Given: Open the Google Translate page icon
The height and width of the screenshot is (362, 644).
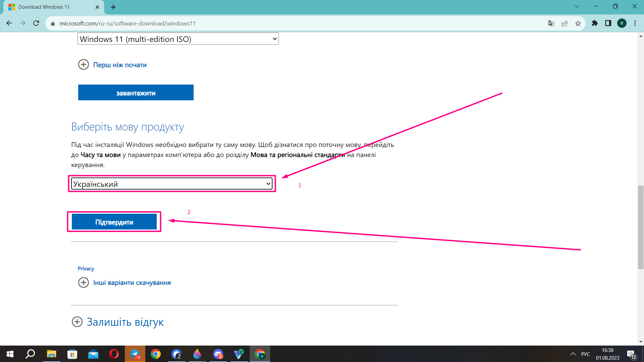Looking at the screenshot, I should 551,23.
